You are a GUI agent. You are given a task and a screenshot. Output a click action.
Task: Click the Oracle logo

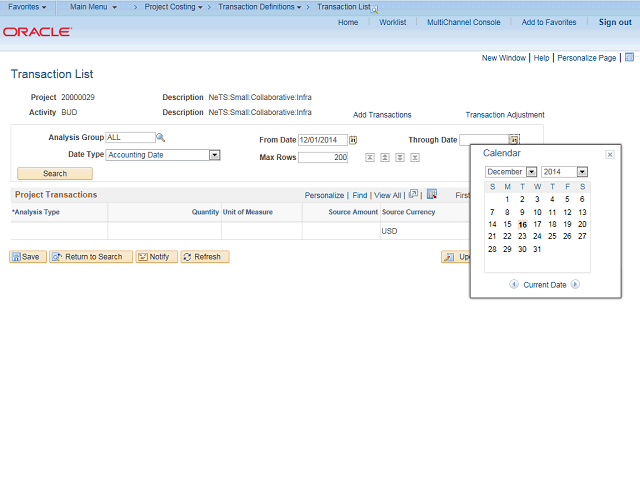pos(38,32)
